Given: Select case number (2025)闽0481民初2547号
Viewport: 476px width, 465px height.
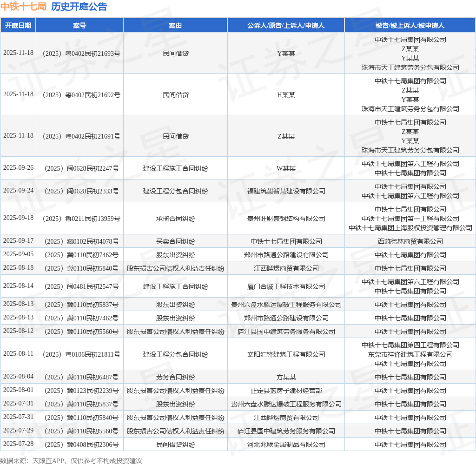Looking at the screenshot, I should point(80,286).
